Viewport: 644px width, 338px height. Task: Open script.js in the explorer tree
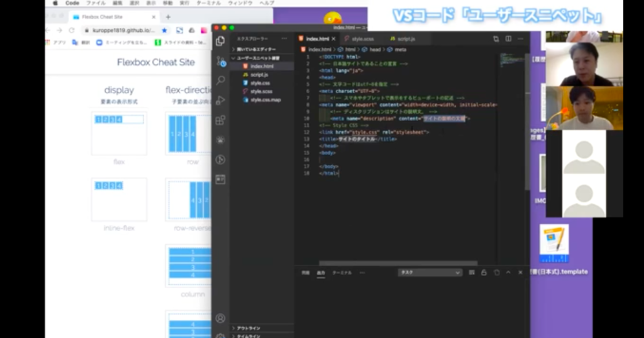pos(262,75)
